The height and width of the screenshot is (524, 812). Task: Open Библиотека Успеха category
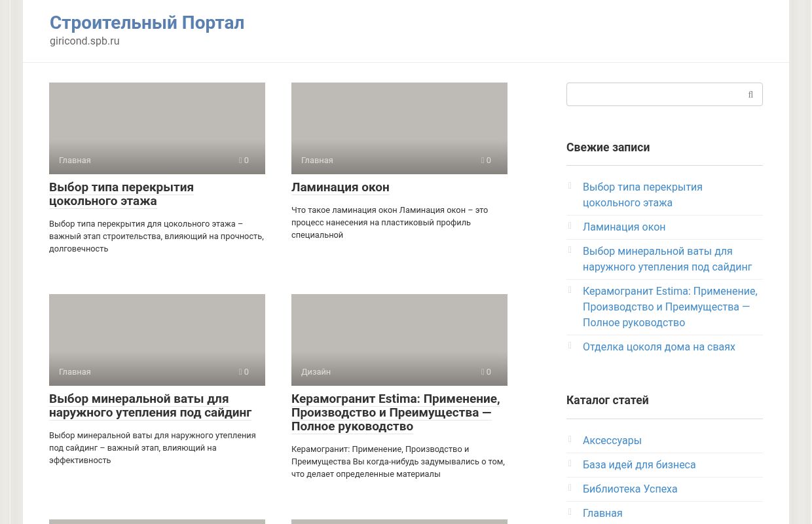(x=630, y=489)
